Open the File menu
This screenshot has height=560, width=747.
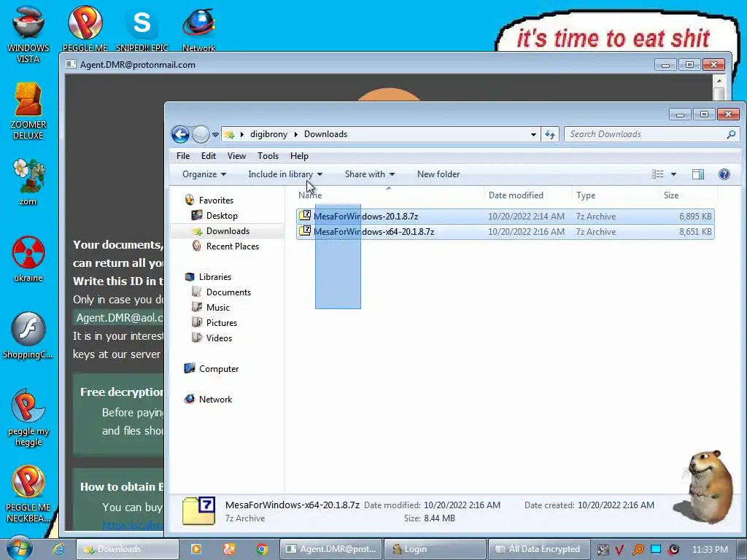click(183, 156)
